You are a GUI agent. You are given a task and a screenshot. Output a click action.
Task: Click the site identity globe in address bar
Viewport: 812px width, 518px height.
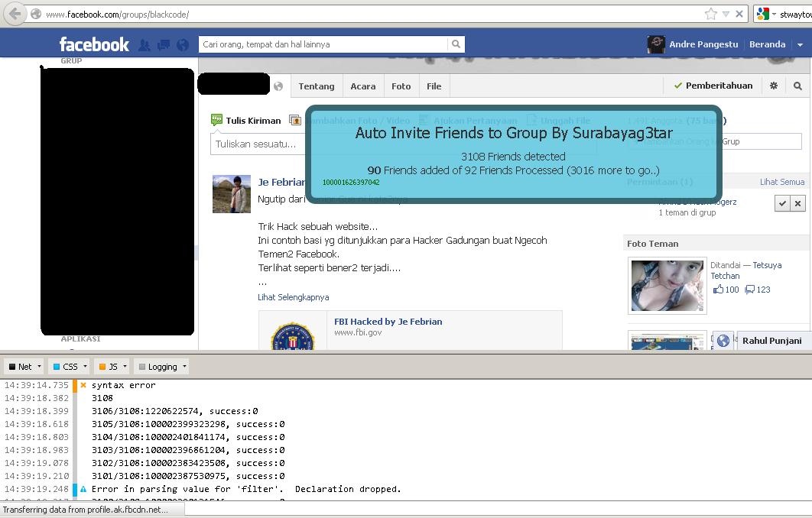point(36,14)
